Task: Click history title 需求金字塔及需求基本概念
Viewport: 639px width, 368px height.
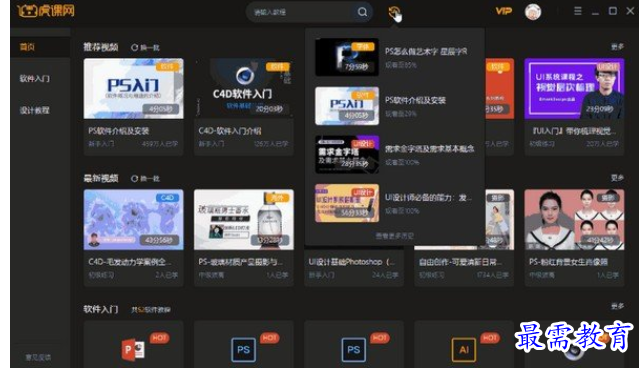Action: point(430,149)
